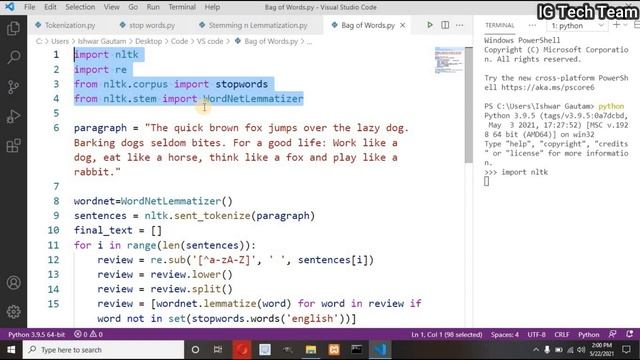
Task: Click Bag of Words.py breadcrumb segment
Action: (x=271, y=41)
